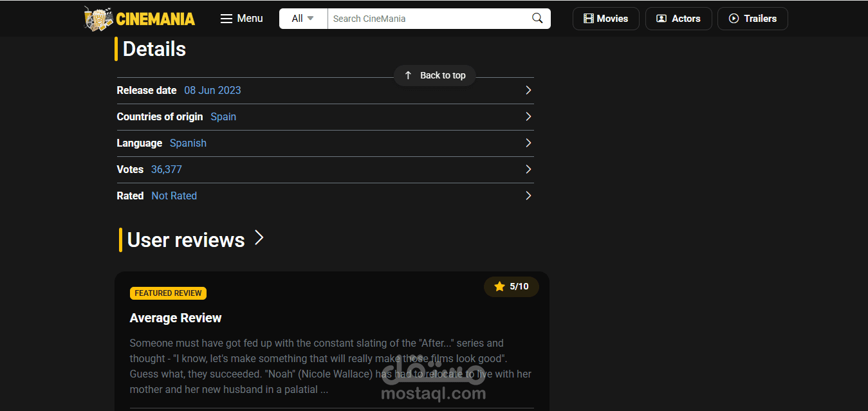
Task: Open the hamburger Menu
Action: 242,19
